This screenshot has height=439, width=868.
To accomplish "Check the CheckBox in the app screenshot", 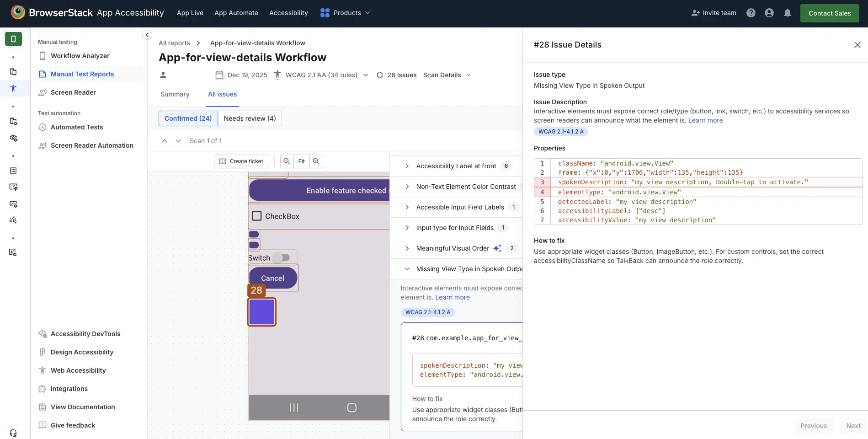I will pyautogui.click(x=257, y=216).
